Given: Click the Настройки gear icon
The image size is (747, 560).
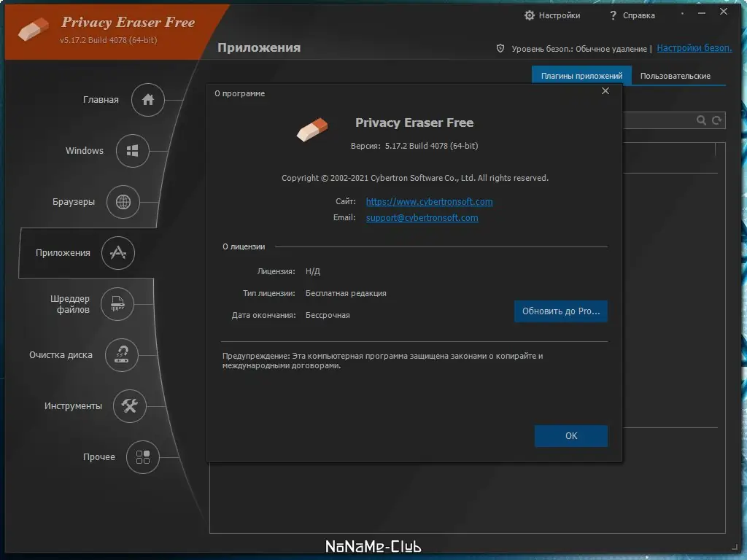Looking at the screenshot, I should coord(530,15).
